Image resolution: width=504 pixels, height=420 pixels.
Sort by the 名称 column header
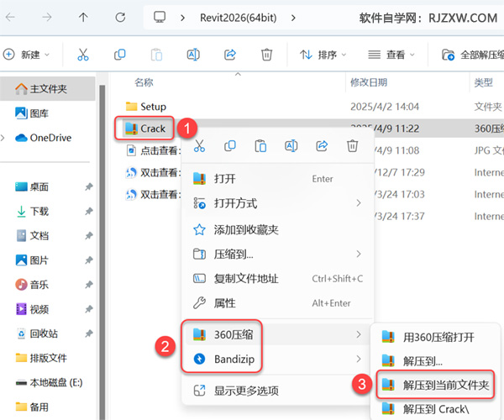point(144,82)
